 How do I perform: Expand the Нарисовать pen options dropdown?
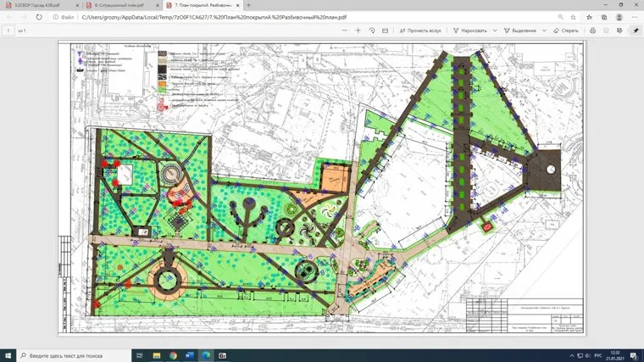(493, 31)
